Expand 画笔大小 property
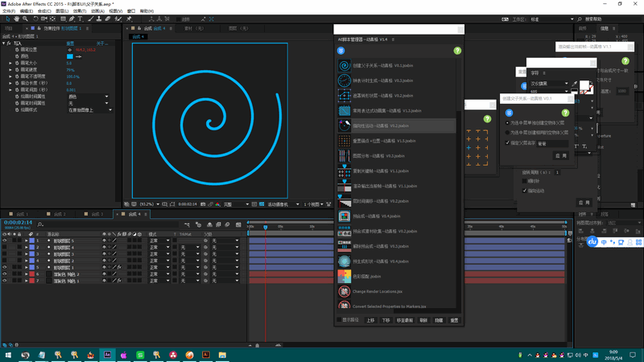 click(x=10, y=64)
